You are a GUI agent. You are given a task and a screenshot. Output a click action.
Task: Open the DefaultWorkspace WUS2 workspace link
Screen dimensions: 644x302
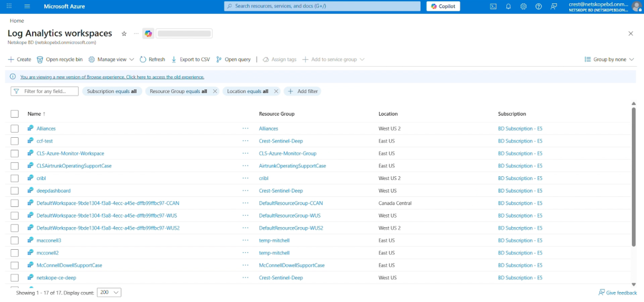tap(108, 228)
